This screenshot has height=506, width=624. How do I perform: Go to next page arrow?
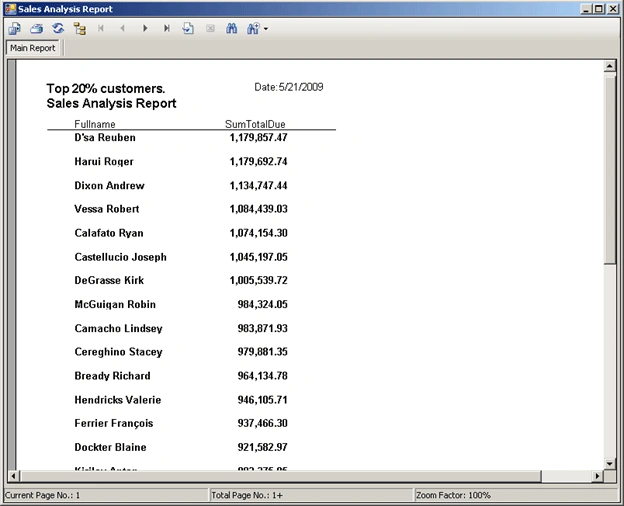click(145, 28)
